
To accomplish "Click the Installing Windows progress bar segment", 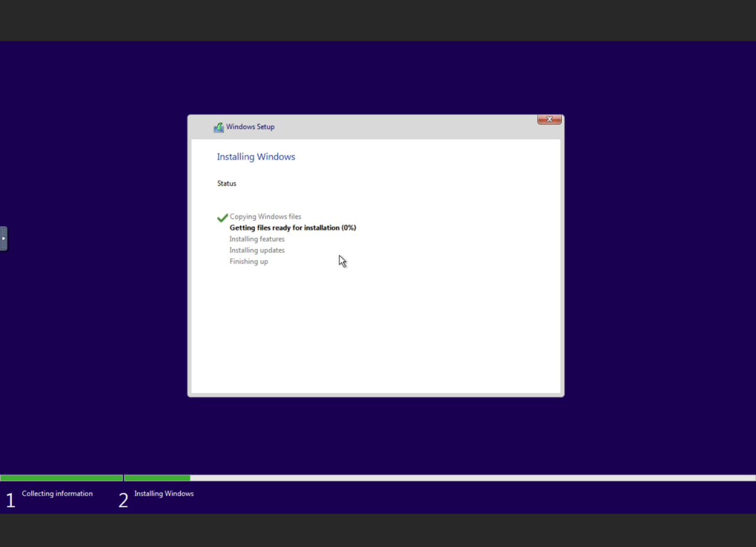I will tap(440, 478).
